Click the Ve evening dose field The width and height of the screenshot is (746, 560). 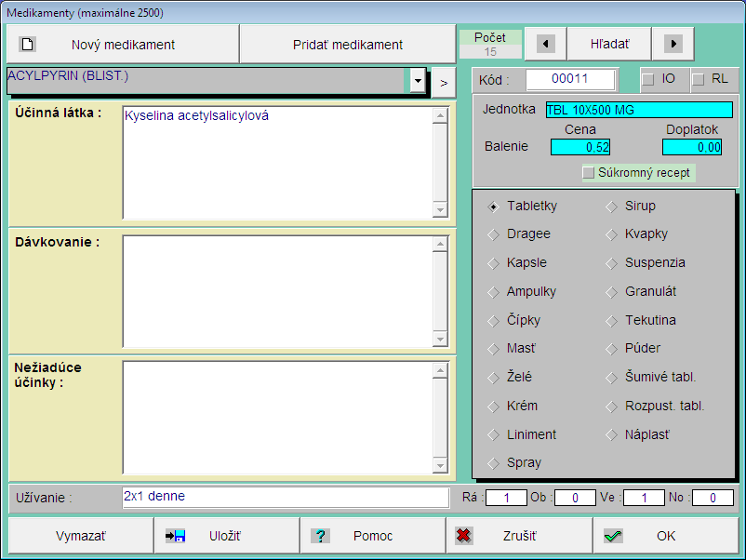coord(644,498)
